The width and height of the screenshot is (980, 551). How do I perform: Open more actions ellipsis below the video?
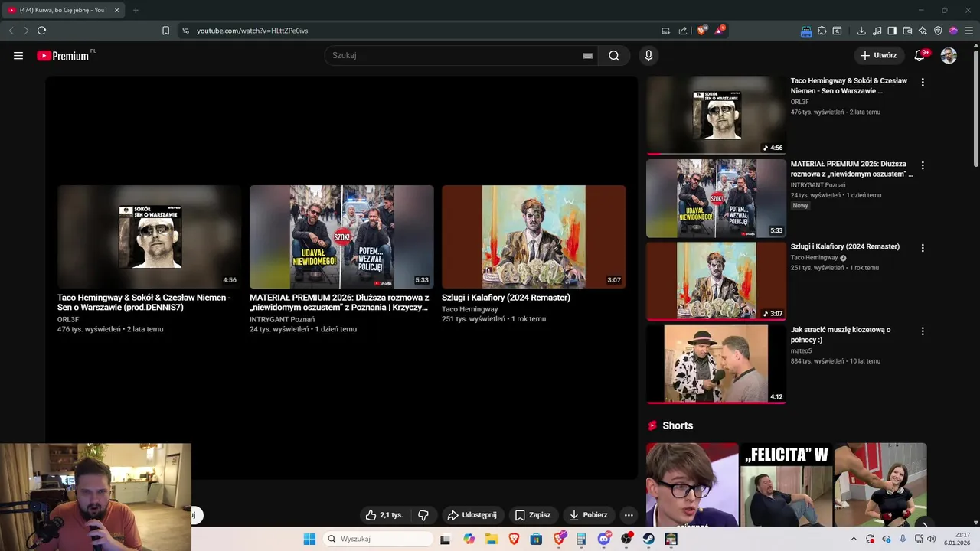click(629, 515)
